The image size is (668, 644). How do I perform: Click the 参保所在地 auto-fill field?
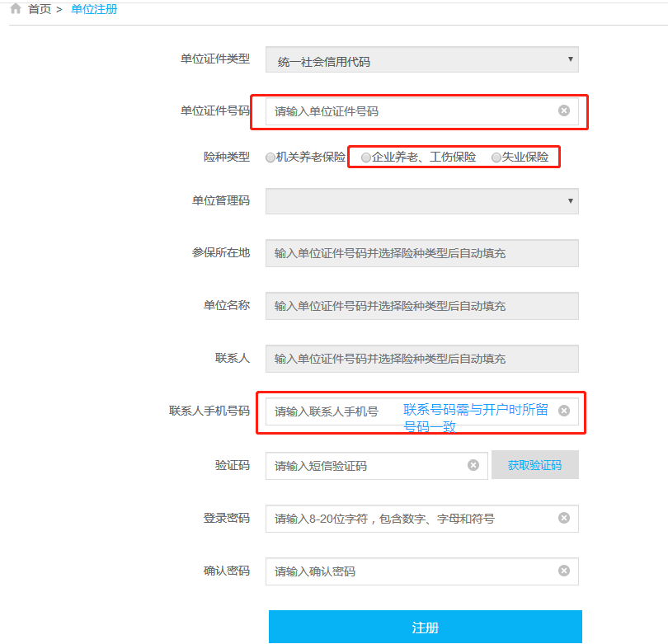[421, 253]
